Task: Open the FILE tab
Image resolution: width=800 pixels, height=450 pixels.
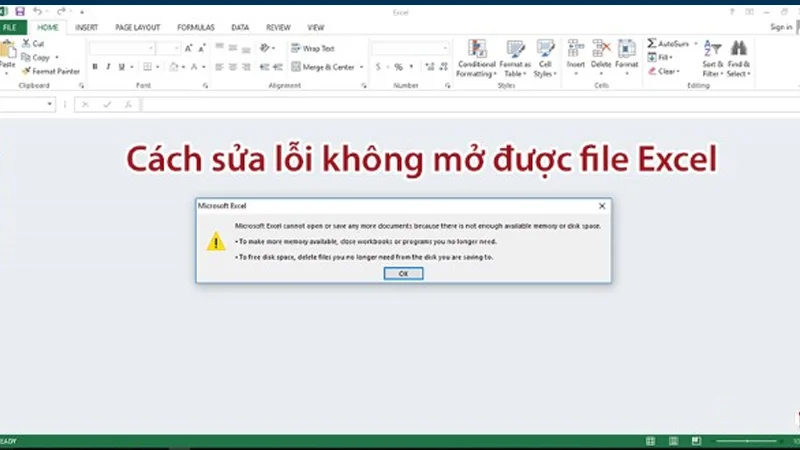Action: [x=10, y=28]
